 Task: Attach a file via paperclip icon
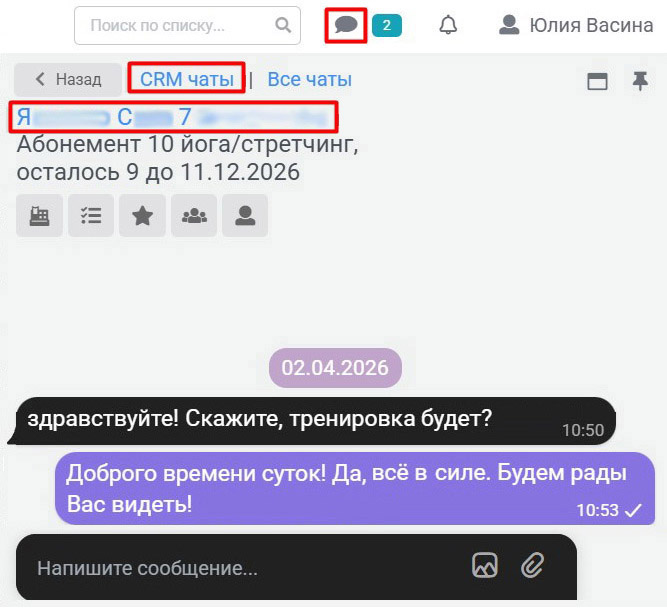[x=533, y=565]
